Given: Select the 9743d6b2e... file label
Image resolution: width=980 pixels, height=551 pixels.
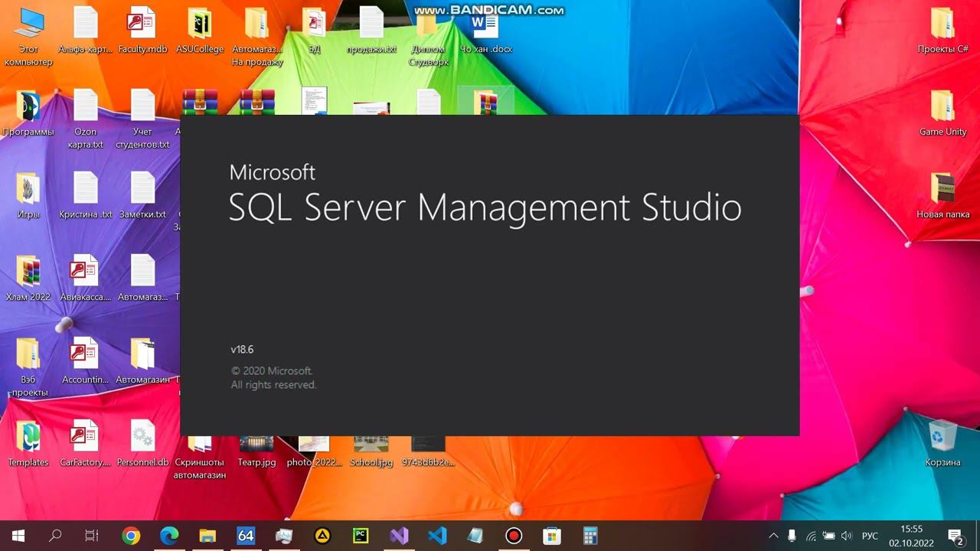Looking at the screenshot, I should coord(429,462).
